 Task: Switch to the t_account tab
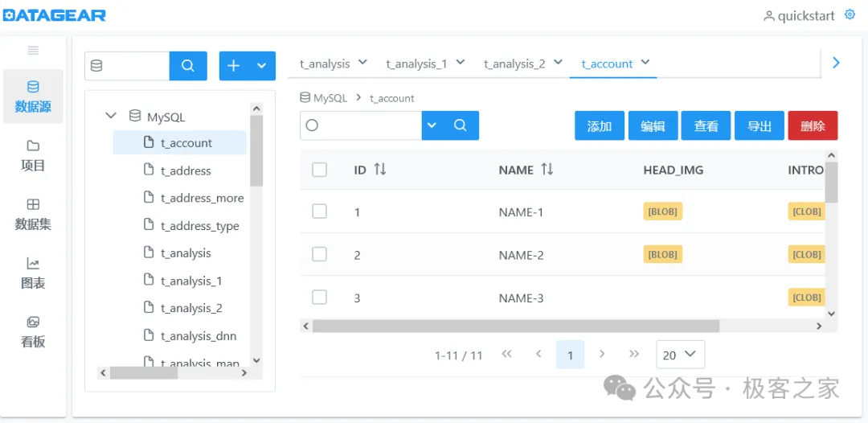click(x=608, y=64)
